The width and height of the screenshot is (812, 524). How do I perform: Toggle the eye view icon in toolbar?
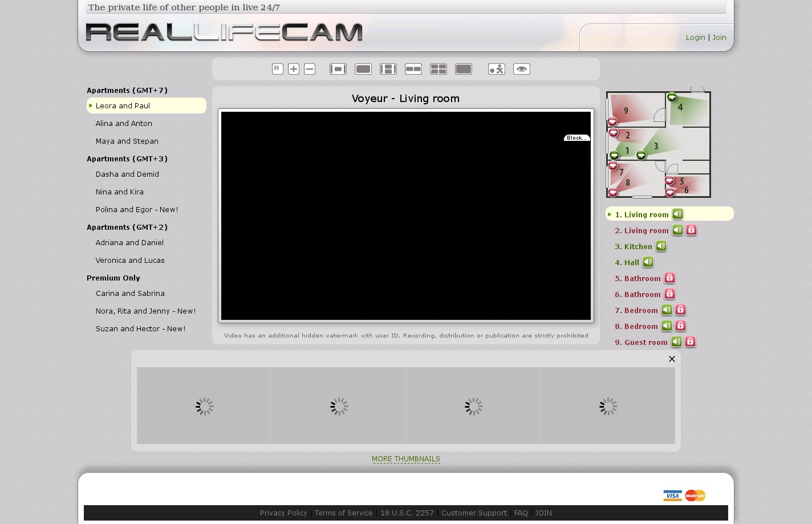[522, 69]
